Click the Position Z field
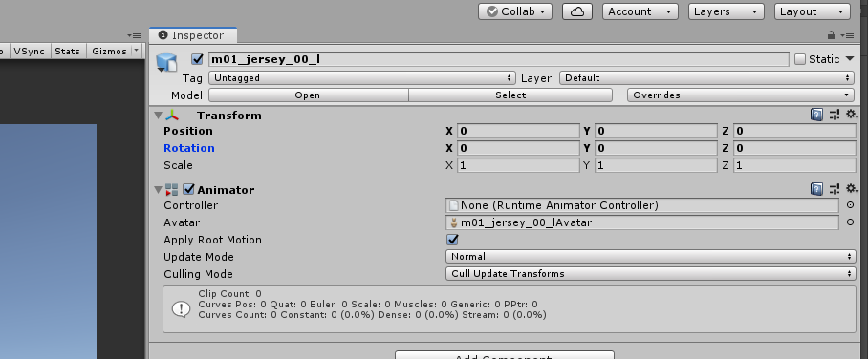Image resolution: width=868 pixels, height=359 pixels. tap(794, 131)
